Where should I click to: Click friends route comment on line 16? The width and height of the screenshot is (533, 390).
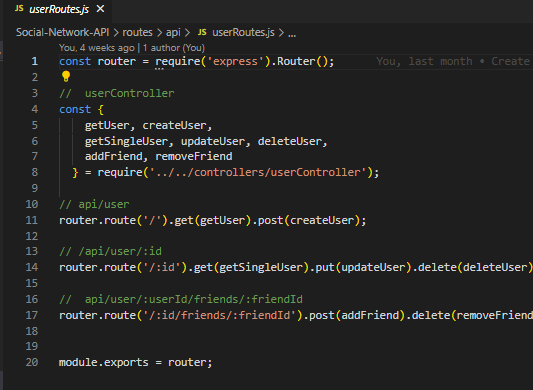181,300
